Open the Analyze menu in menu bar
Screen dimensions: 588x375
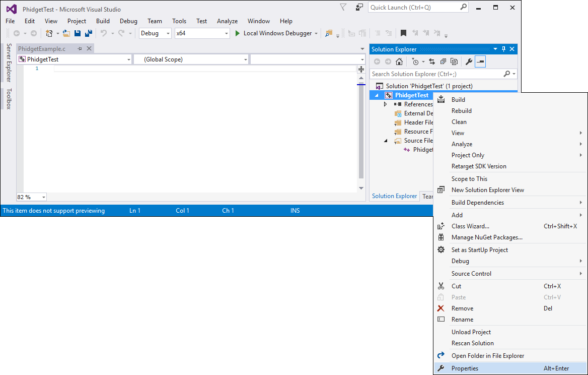point(227,21)
